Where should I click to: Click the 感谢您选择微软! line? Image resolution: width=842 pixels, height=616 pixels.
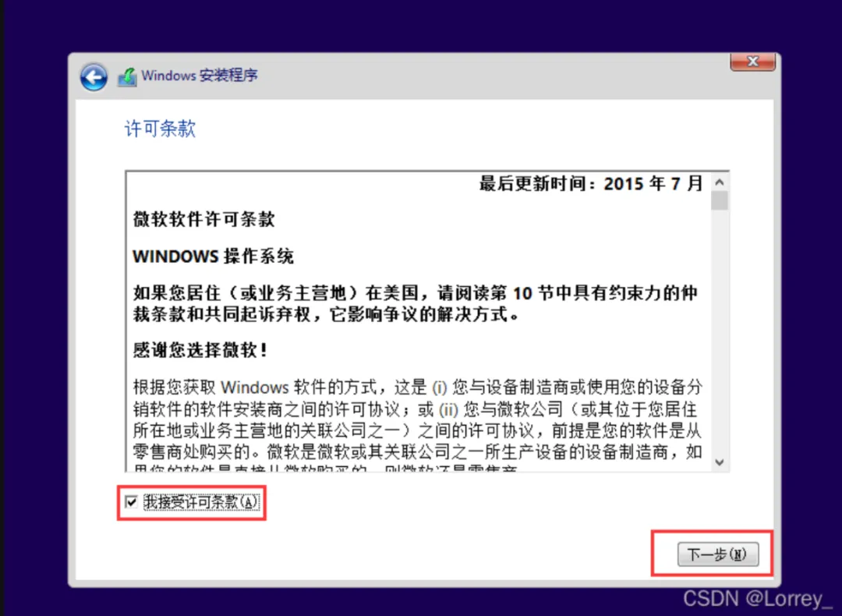[200, 350]
